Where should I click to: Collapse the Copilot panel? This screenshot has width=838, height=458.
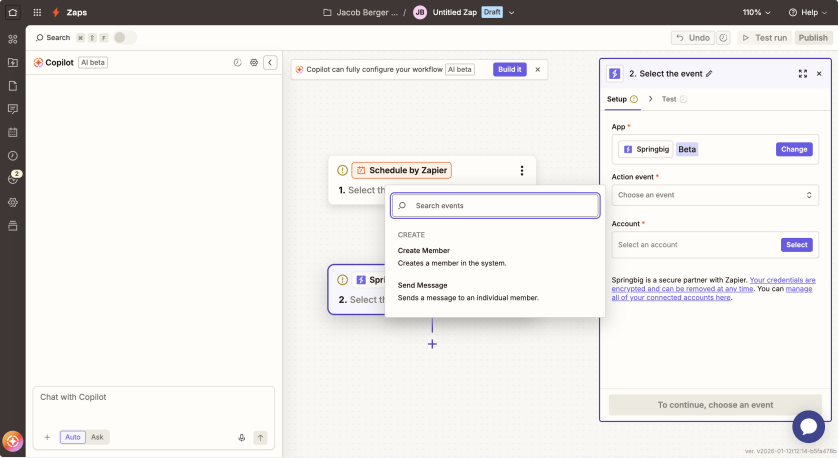click(x=270, y=63)
